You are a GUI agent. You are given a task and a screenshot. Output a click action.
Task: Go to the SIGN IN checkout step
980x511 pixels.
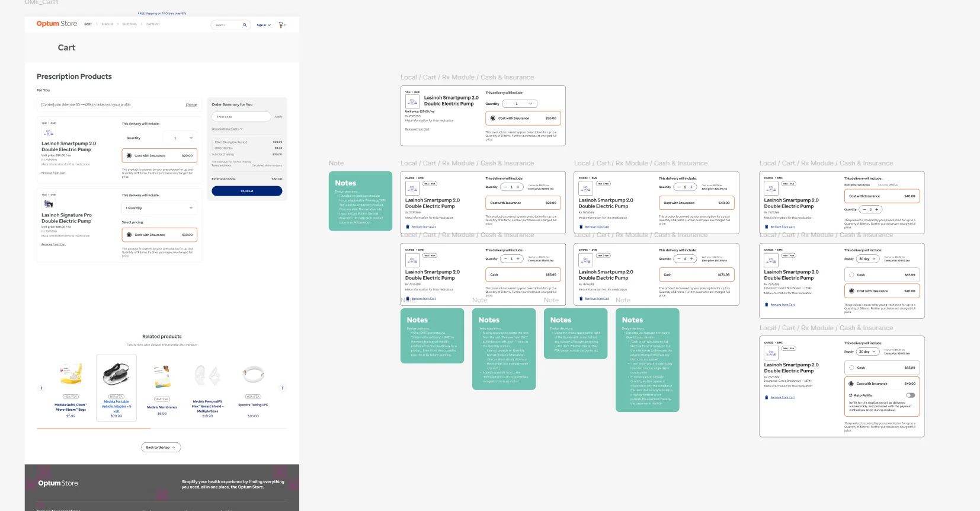[107, 24]
